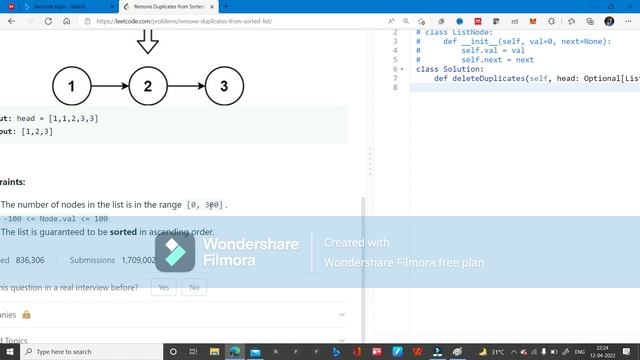The height and width of the screenshot is (360, 640).
Task: Open a new browser tab
Action: [x=226, y=7]
